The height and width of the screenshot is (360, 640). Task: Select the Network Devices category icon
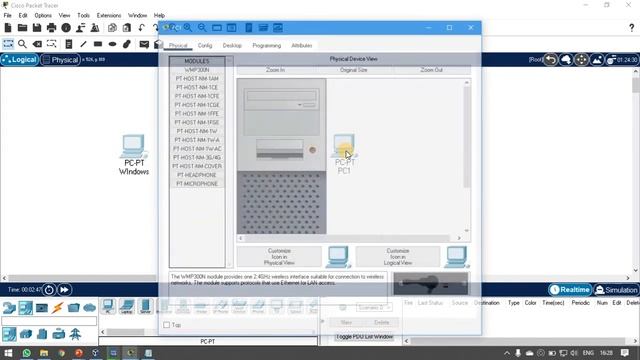click(9, 307)
